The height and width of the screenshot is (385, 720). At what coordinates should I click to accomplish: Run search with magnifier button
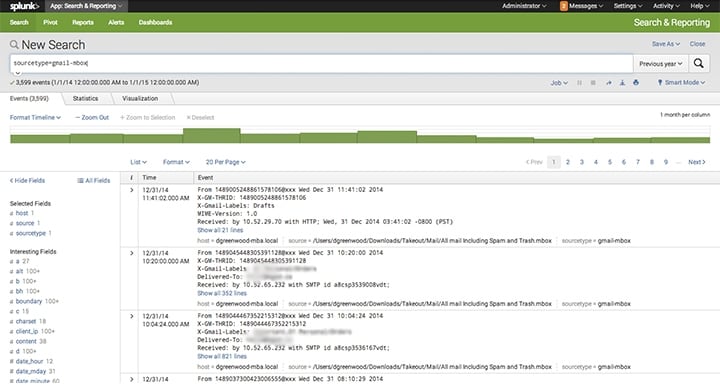pos(698,63)
